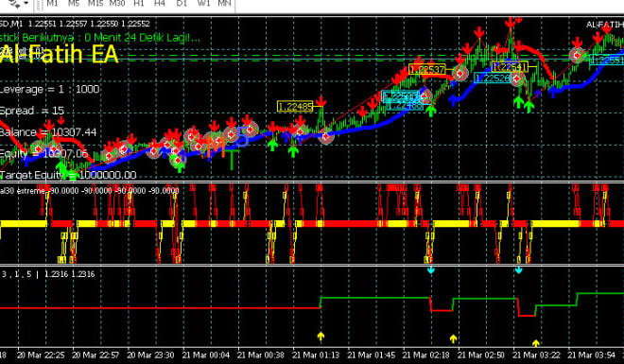
Task: Set the chart to W1 weekly timeframe
Action: (203, 3)
